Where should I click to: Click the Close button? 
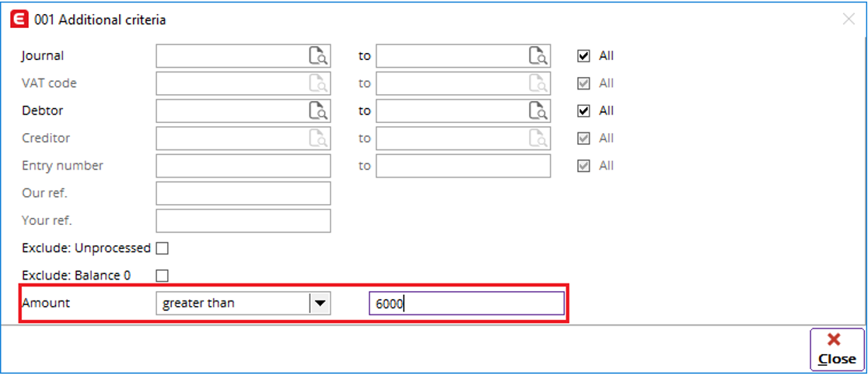[x=837, y=350]
